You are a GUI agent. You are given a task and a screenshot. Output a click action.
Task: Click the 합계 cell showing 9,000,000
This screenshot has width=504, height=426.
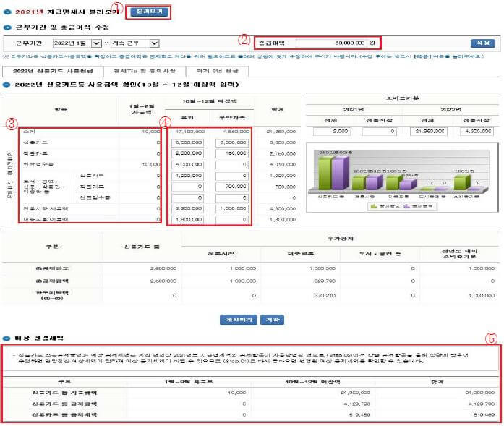[283, 142]
